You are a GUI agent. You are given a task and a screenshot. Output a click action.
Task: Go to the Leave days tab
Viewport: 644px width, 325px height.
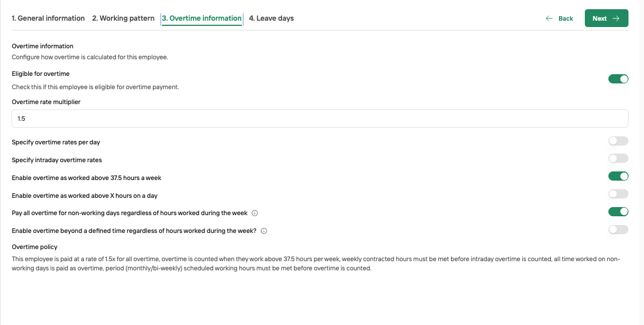[272, 18]
